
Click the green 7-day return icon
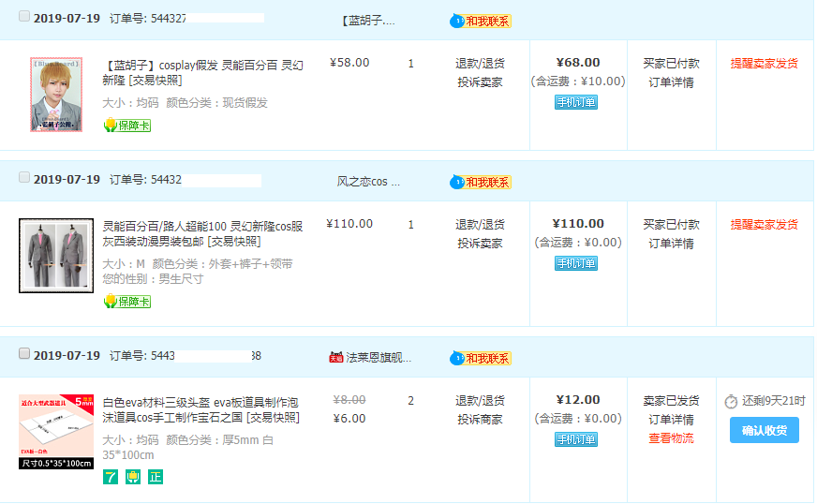(111, 477)
